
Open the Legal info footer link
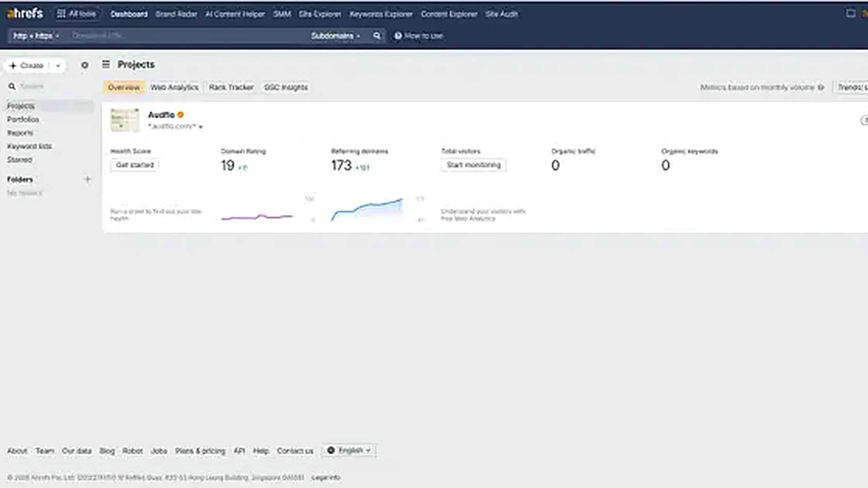(326, 478)
